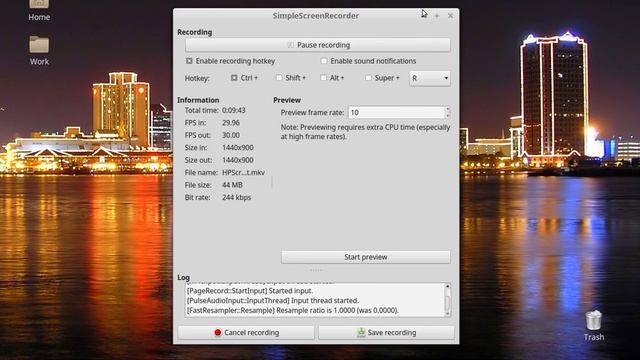Toggle Enable recording hotkey checkbox
Viewport: 640px width, 360px height.
189,61
